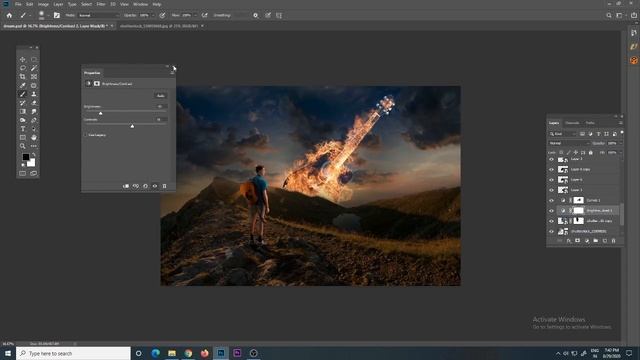Select the Gradient tool
The width and height of the screenshot is (640, 360).
22,111
